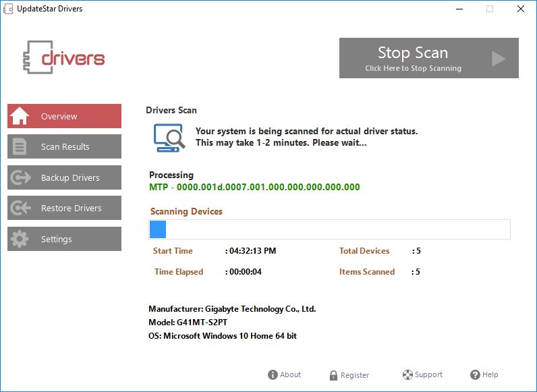
Task: Click the UpdateStar Drivers title bar icon
Action: [x=8, y=9]
